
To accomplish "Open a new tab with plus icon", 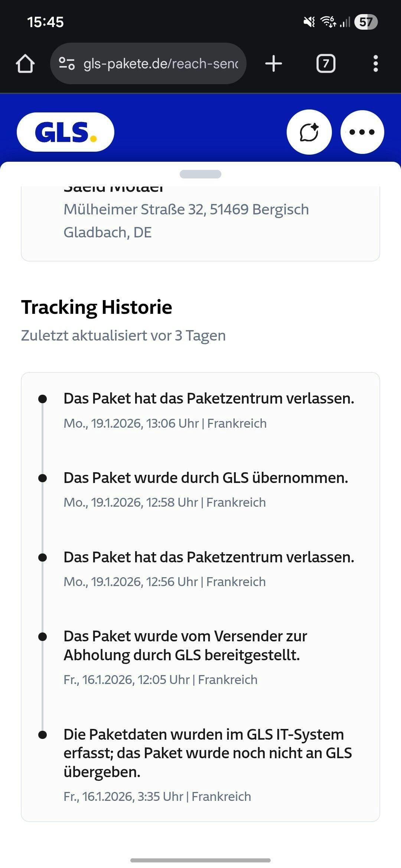I will [274, 64].
